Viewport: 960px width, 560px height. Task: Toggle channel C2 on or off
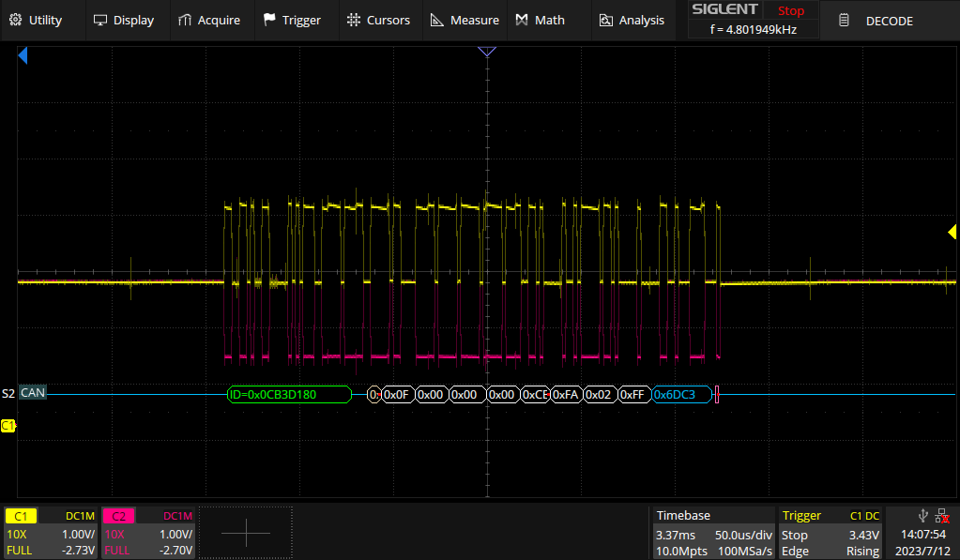pyautogui.click(x=116, y=515)
